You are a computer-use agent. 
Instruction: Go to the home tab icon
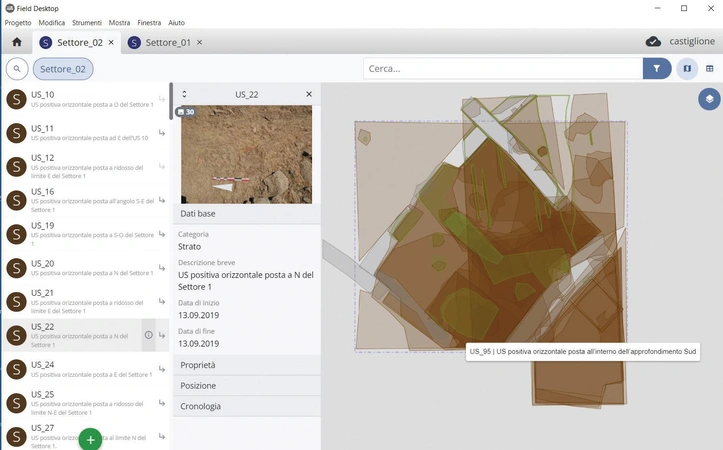pyautogui.click(x=16, y=42)
